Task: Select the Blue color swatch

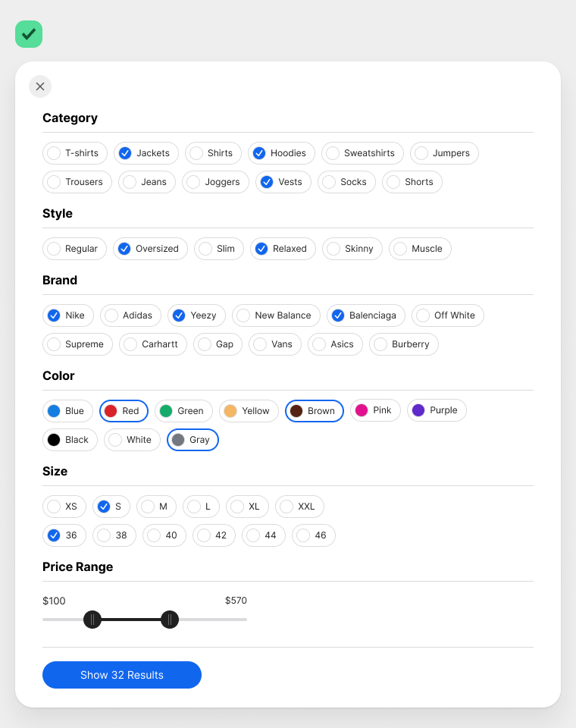Action: 67,410
